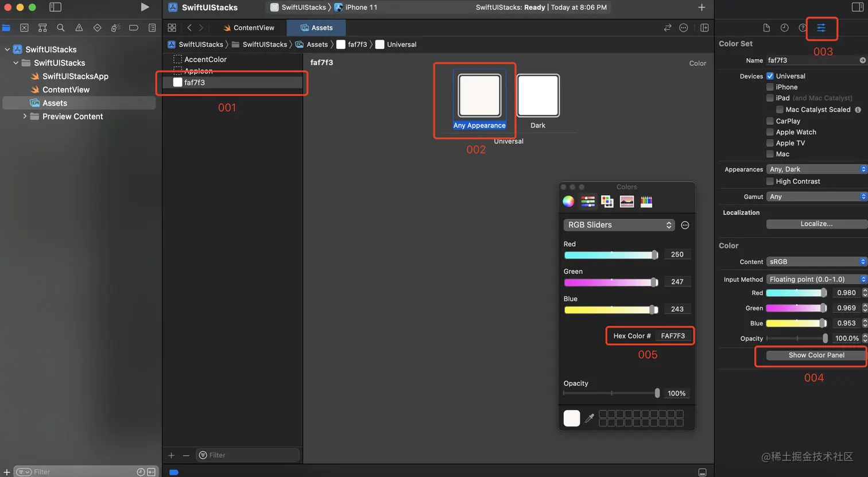Screen dimensions: 868x477
Task: Select ContentView in the navigator
Action: click(x=65, y=90)
